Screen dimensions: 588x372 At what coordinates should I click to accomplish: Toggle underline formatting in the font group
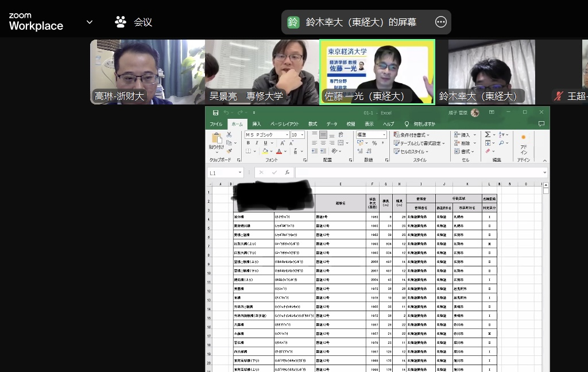tap(265, 143)
